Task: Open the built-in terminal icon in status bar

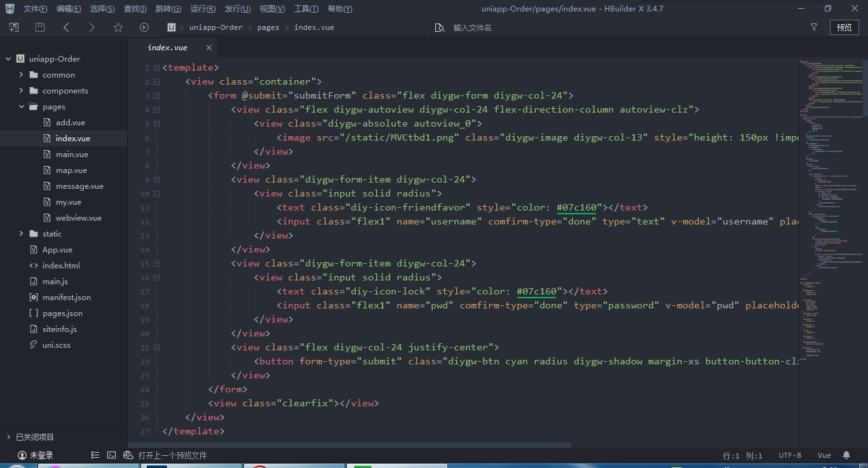Action: coord(111,455)
